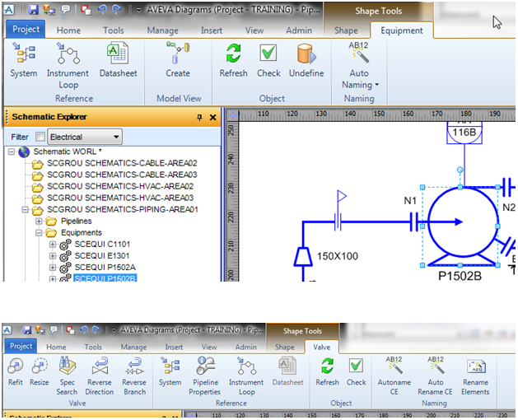Collapse Schematic WORL root node
The width and height of the screenshot is (518, 420).
point(12,152)
